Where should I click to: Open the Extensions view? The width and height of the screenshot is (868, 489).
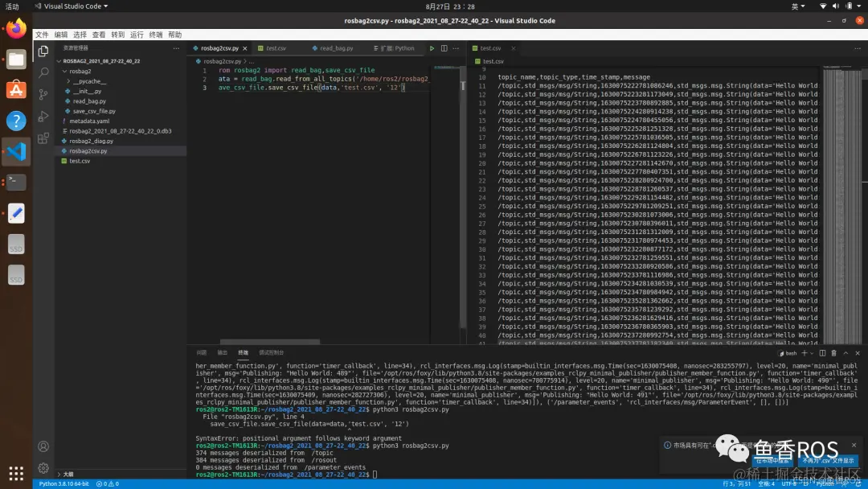click(x=43, y=138)
